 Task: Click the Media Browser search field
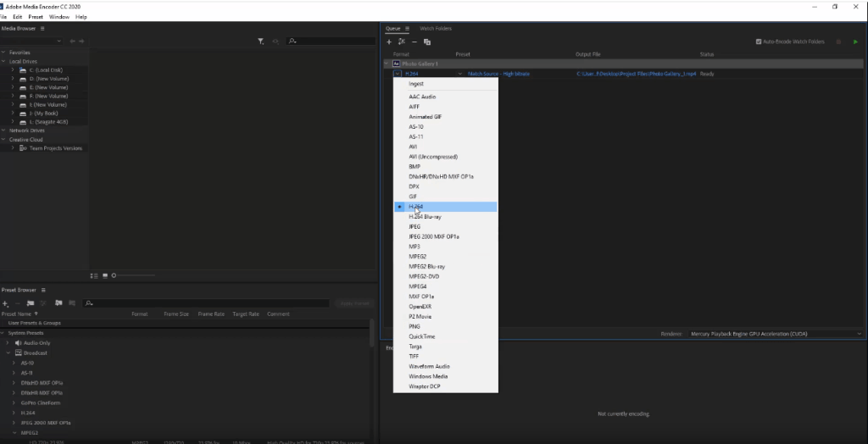coord(331,41)
